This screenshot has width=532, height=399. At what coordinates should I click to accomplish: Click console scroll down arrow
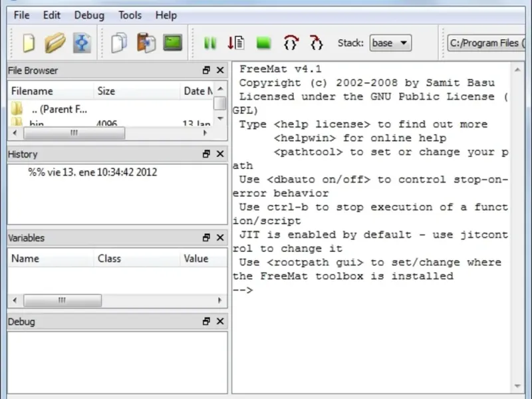517,386
